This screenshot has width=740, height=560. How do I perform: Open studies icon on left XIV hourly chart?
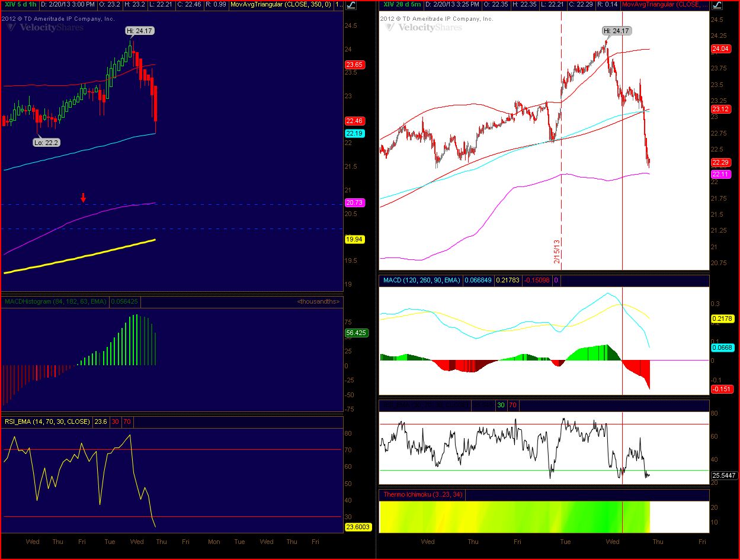click(x=351, y=5)
